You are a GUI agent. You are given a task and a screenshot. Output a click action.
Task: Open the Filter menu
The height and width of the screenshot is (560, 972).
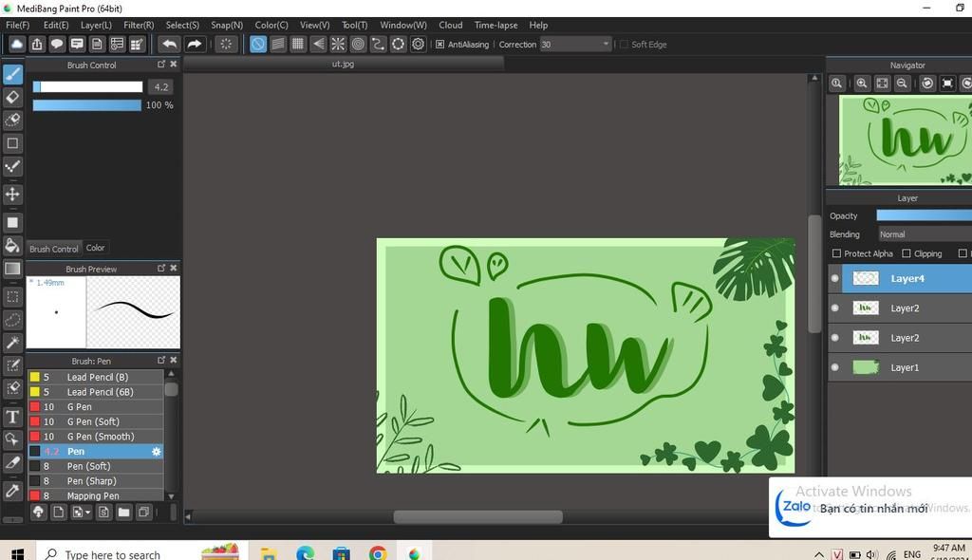[x=139, y=26]
